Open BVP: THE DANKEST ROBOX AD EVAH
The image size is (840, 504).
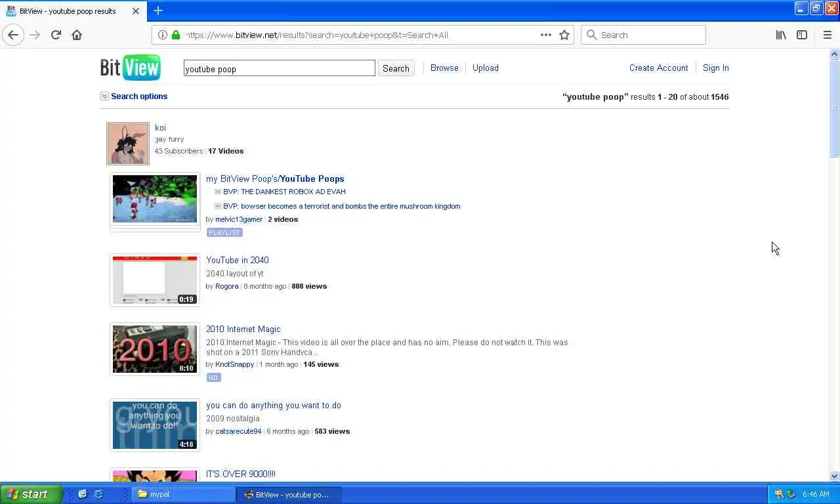point(284,192)
